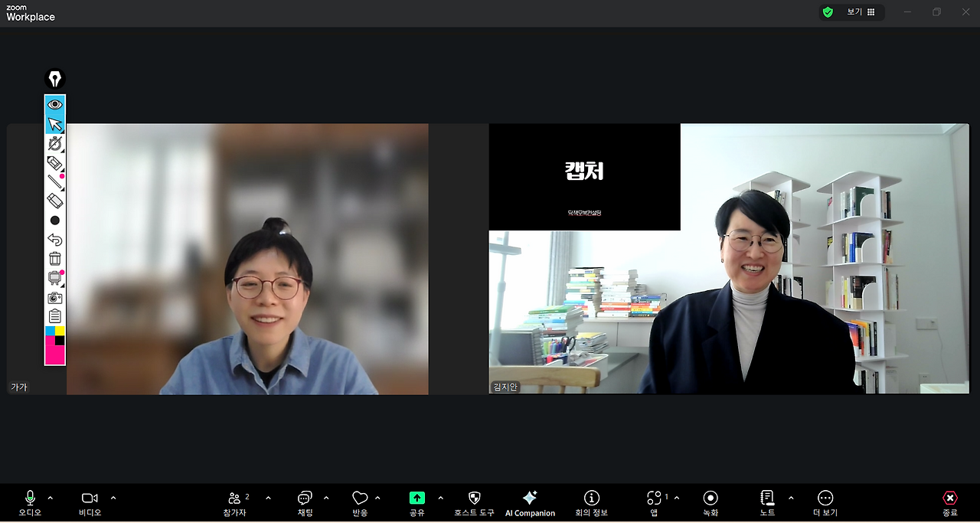Expand chat options arrow next to 채팅
980x523 pixels.
326,498
